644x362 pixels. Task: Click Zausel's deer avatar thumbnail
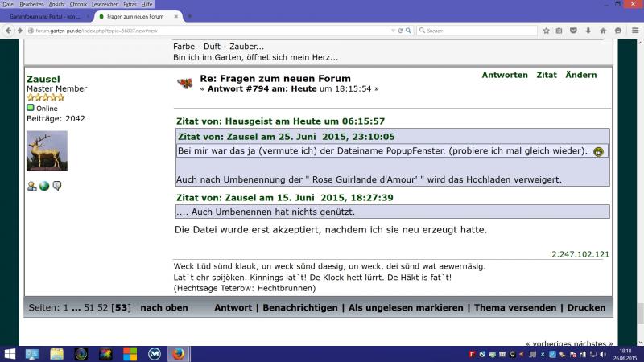47,151
